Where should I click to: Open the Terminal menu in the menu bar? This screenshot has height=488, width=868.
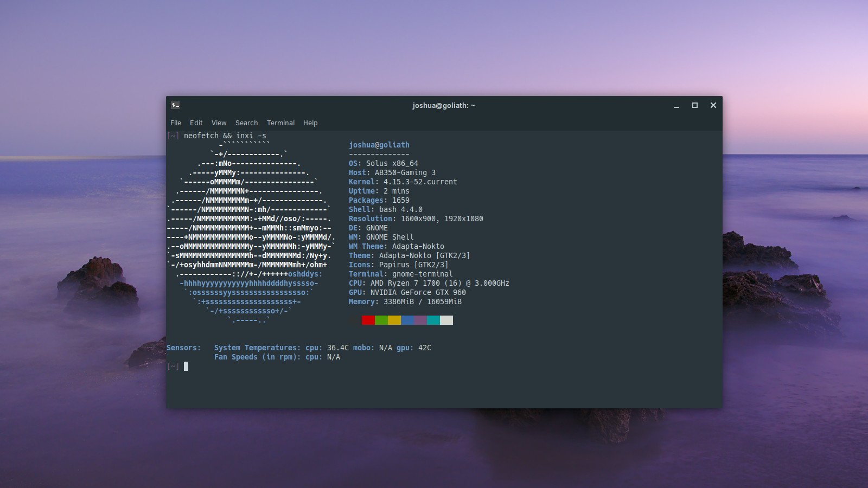(x=280, y=123)
